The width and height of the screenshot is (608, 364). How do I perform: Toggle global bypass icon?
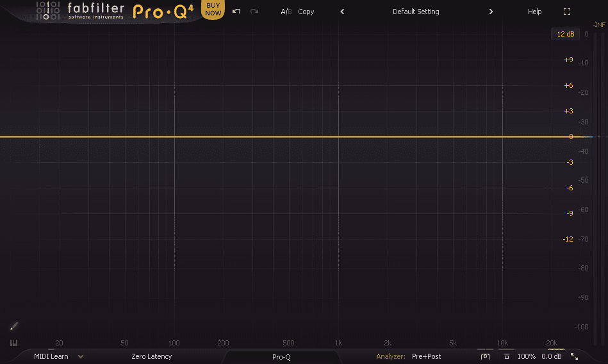click(506, 356)
